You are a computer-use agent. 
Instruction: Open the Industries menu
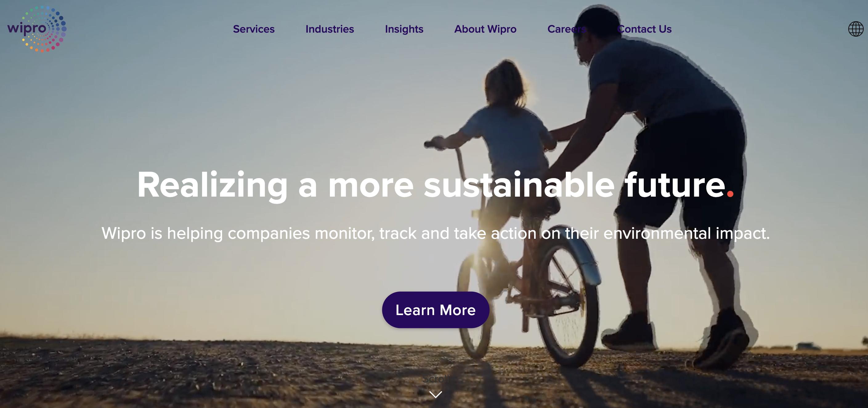tap(330, 29)
